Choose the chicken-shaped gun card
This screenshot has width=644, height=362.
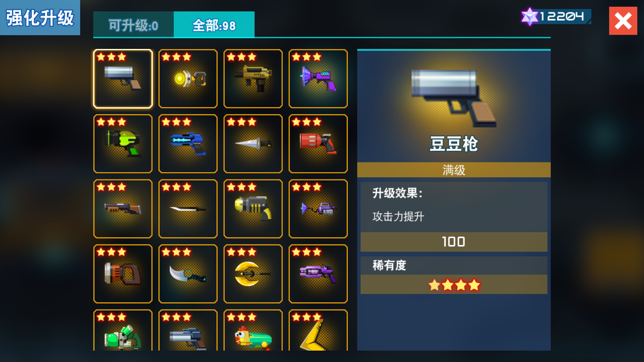coord(253,330)
